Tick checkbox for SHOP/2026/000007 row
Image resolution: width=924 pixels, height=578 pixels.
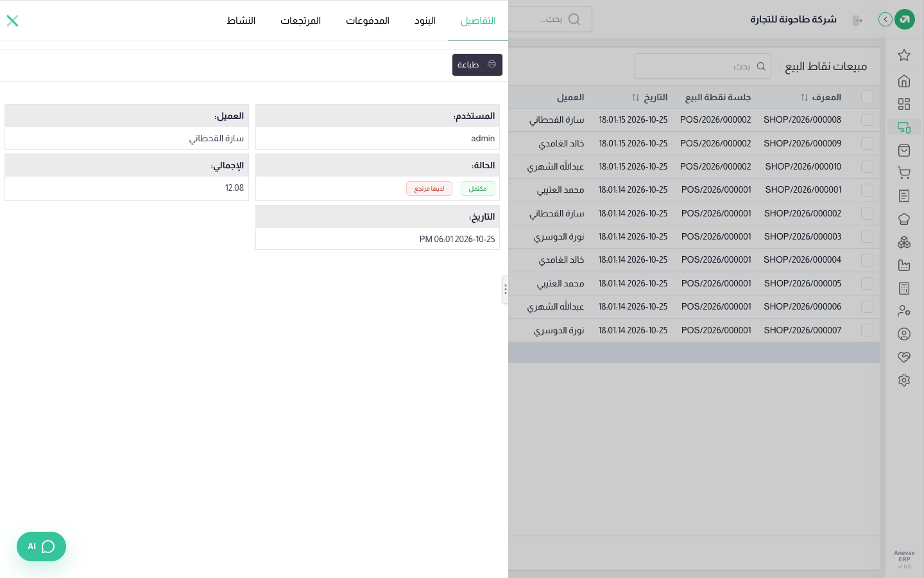[867, 330]
